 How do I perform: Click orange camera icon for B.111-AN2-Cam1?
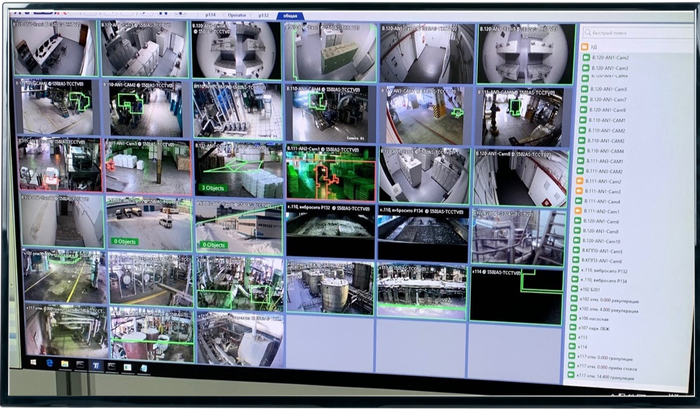point(578,211)
